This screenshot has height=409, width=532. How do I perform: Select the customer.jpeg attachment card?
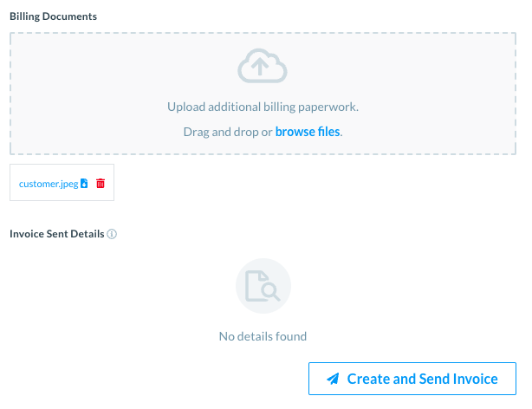click(62, 183)
